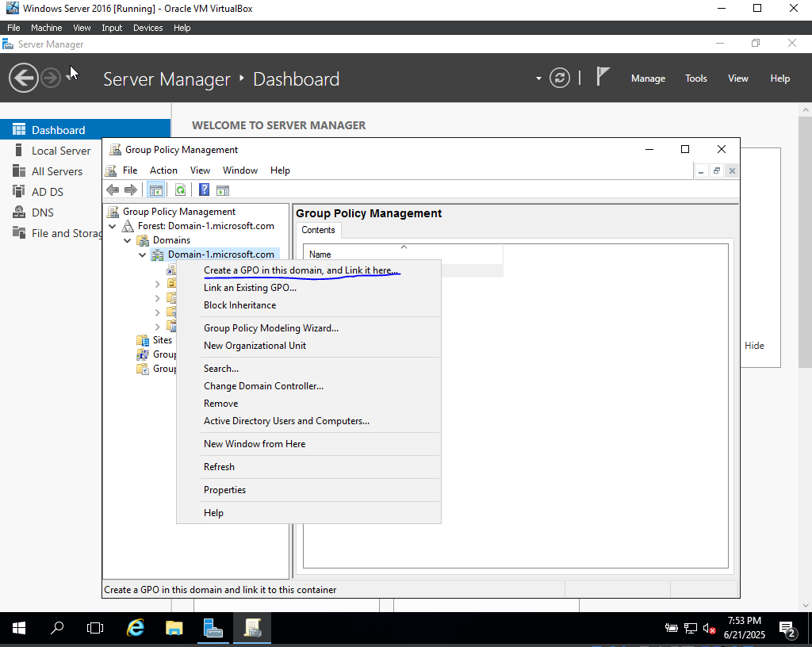Open the Action Center notification icon
The height and width of the screenshot is (647, 812).
[788, 629]
